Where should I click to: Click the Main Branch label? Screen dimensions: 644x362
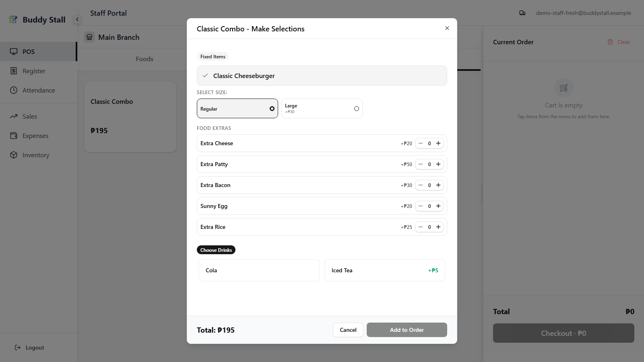pos(119,37)
